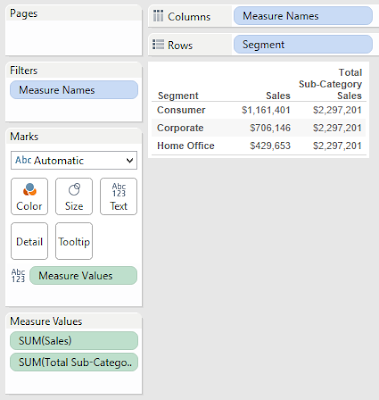Expand the Automatic mark type dropdown
379x400 pixels.
point(74,160)
